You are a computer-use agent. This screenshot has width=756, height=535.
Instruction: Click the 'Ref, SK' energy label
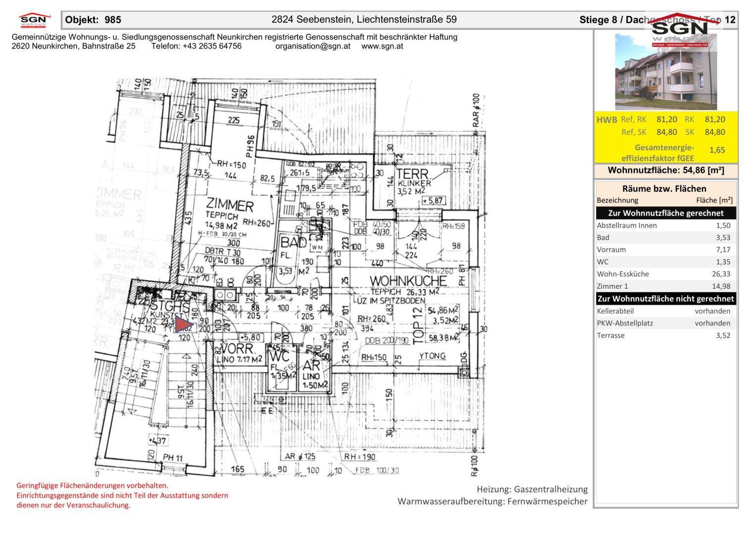634,132
